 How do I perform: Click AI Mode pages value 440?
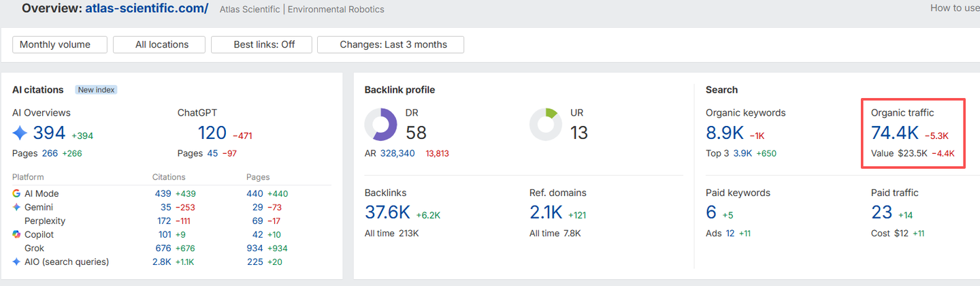(255, 193)
